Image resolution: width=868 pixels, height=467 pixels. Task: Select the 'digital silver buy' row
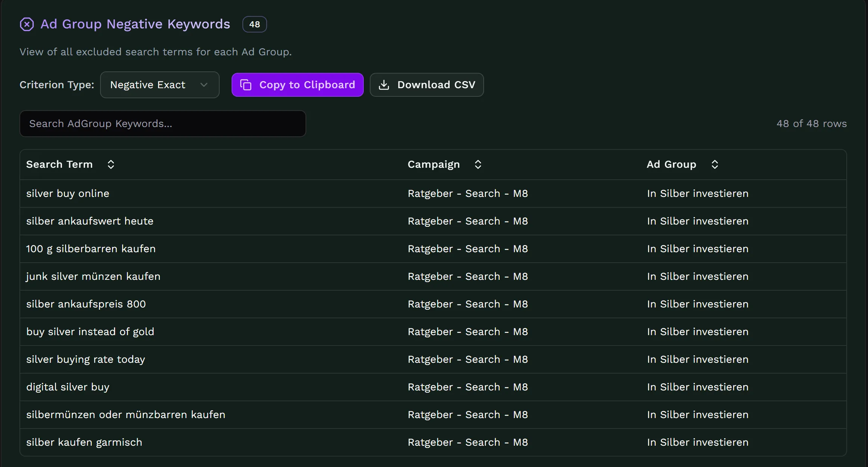[68, 387]
